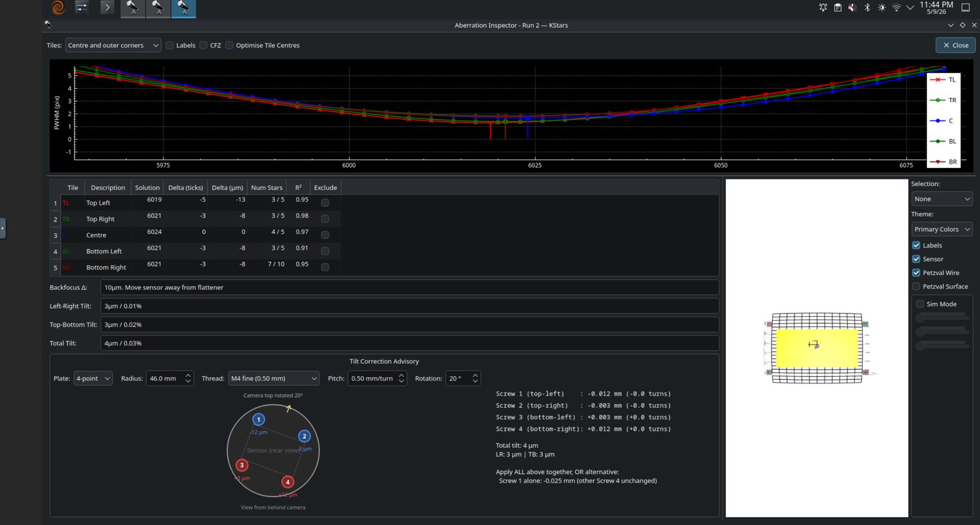
Task: Enable the Petzval Surface checkbox
Action: pyautogui.click(x=917, y=287)
